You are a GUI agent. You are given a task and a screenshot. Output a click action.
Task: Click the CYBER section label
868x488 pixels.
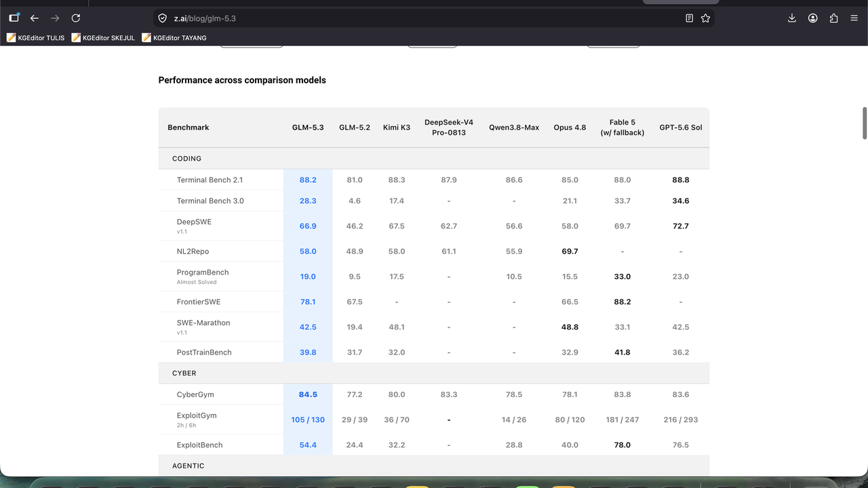point(184,373)
